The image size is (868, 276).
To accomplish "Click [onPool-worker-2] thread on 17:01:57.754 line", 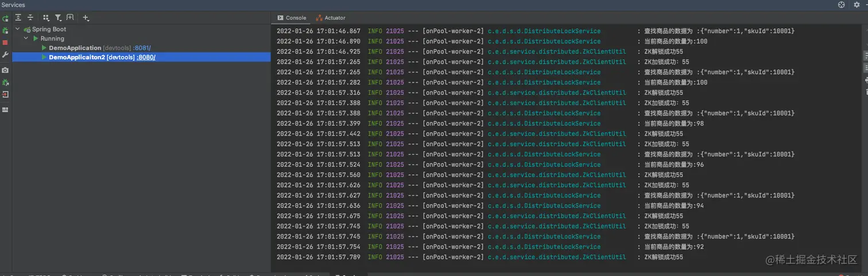I will pyautogui.click(x=454, y=247).
